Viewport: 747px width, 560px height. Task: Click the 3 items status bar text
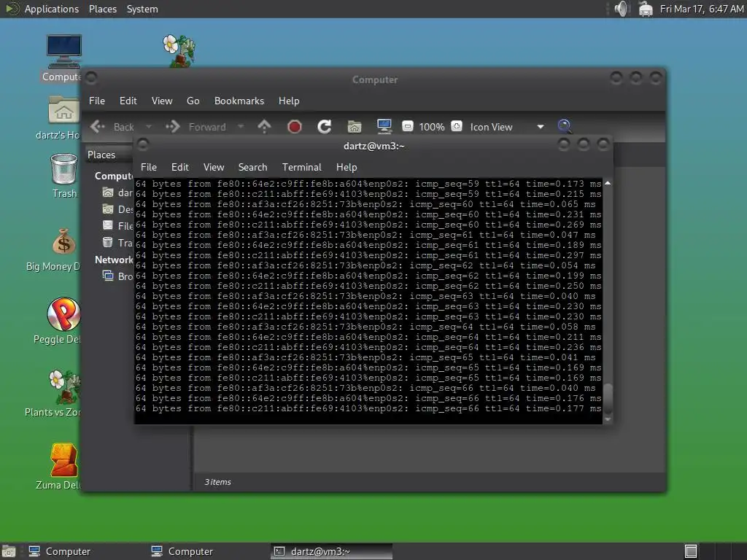coord(217,482)
